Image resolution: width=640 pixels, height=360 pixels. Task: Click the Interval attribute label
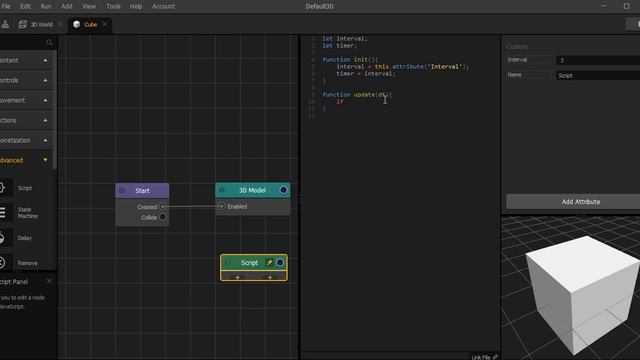pos(517,60)
